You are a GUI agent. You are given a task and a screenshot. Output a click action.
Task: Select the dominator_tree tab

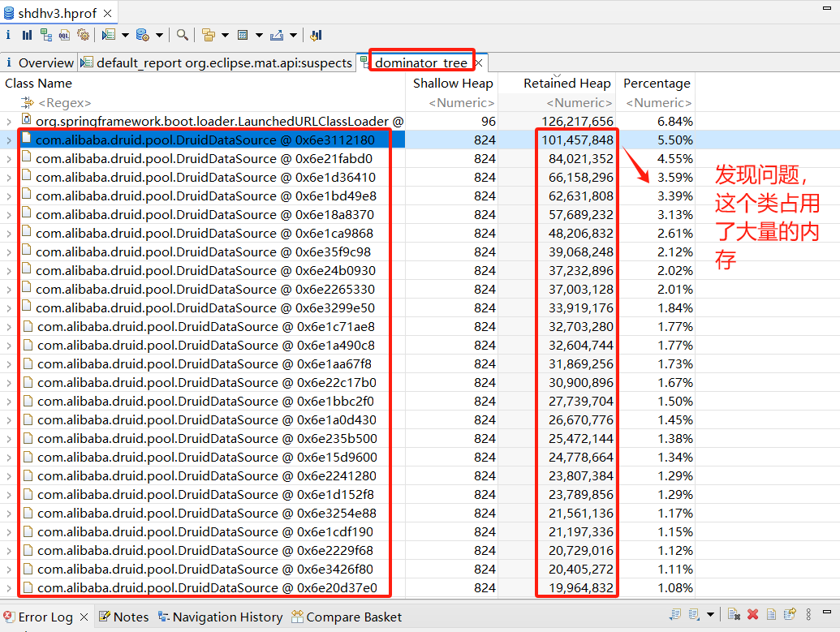(420, 62)
